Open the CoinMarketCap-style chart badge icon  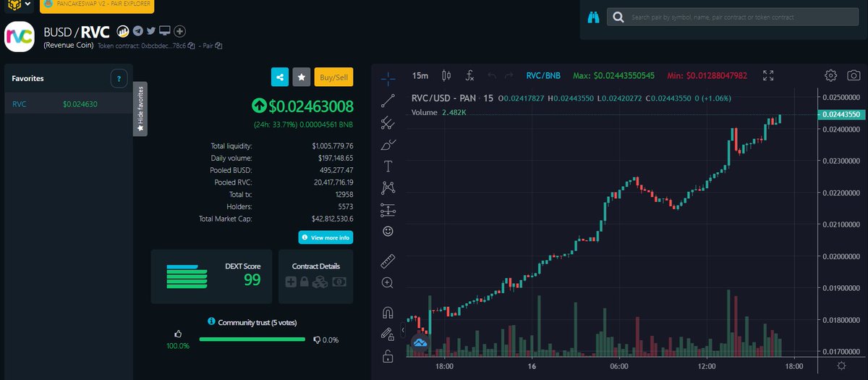pos(123,31)
